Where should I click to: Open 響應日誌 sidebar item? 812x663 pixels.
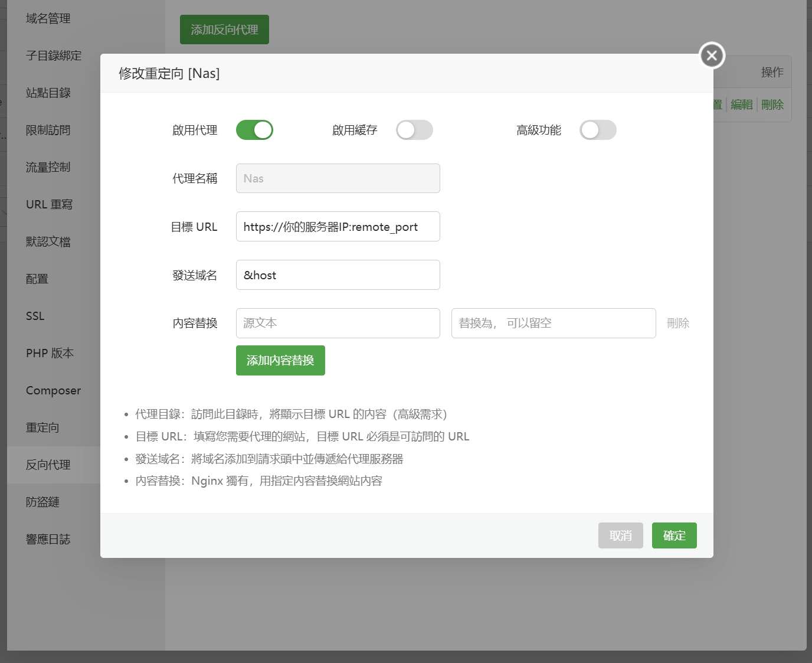click(x=48, y=539)
